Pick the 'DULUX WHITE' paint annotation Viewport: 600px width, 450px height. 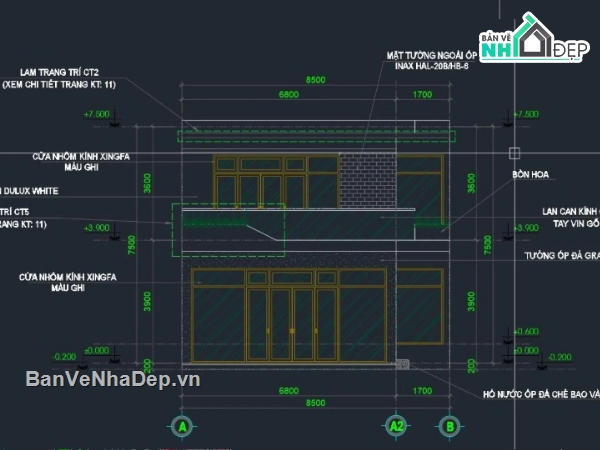tap(31, 191)
